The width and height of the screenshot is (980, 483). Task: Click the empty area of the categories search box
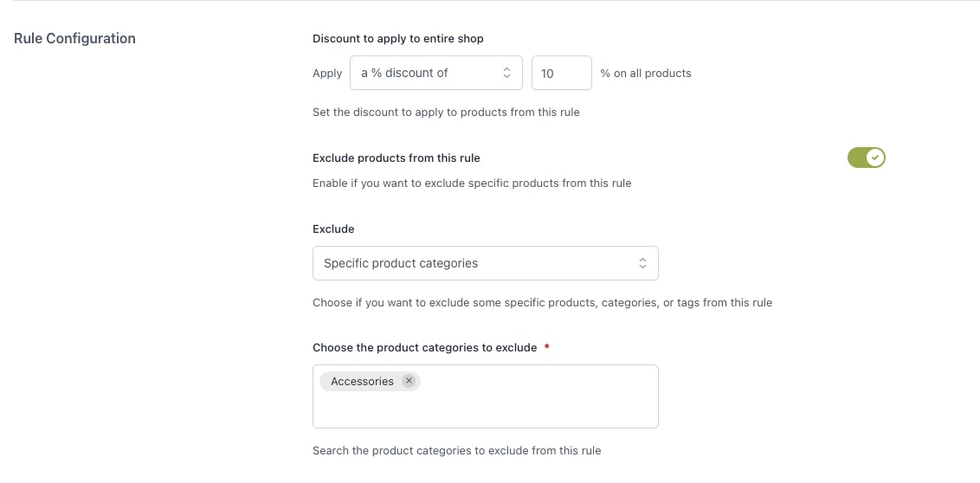pyautogui.click(x=485, y=407)
